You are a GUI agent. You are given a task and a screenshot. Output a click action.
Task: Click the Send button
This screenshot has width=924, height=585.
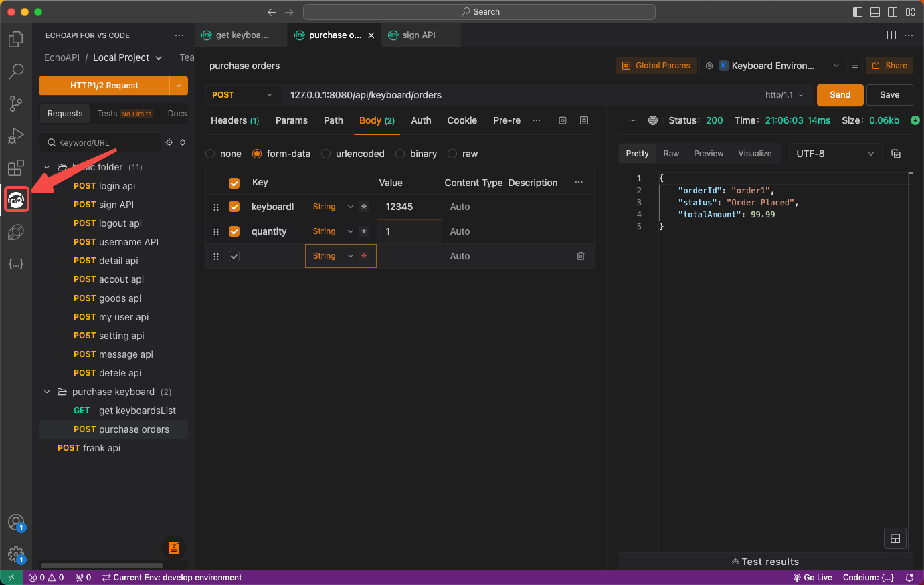840,95
